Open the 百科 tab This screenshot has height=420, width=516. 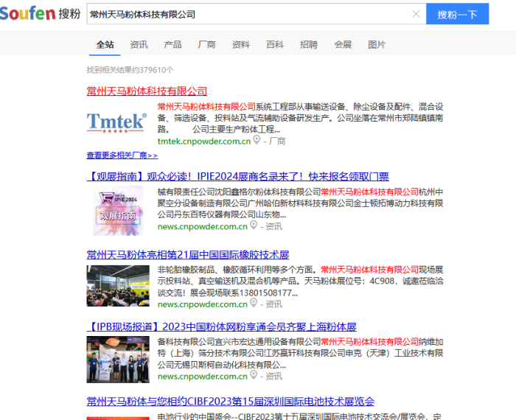(x=275, y=45)
